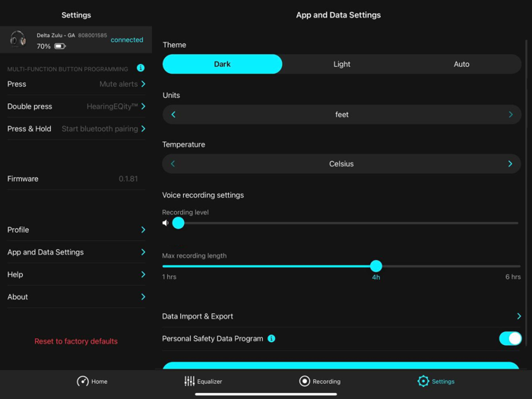Click the feet units value
This screenshot has width=532, height=399.
click(x=342, y=115)
